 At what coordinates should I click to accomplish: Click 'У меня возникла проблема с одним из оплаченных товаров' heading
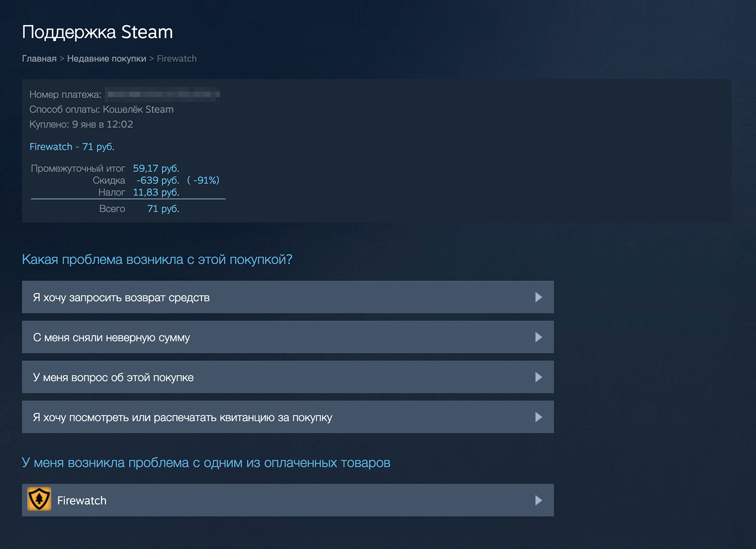206,463
